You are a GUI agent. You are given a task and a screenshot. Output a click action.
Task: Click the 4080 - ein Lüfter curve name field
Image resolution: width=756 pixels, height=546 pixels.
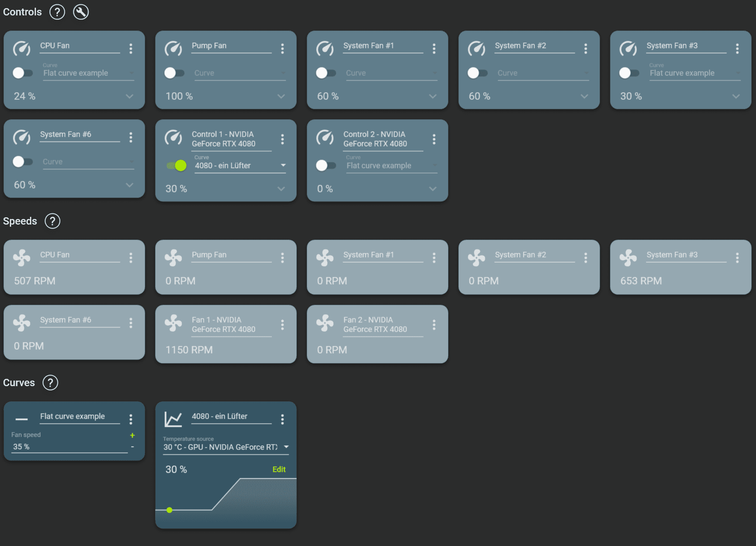click(231, 417)
